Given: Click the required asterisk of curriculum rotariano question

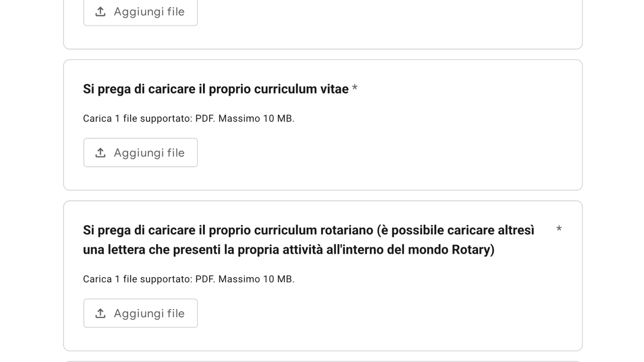Looking at the screenshot, I should (x=559, y=229).
